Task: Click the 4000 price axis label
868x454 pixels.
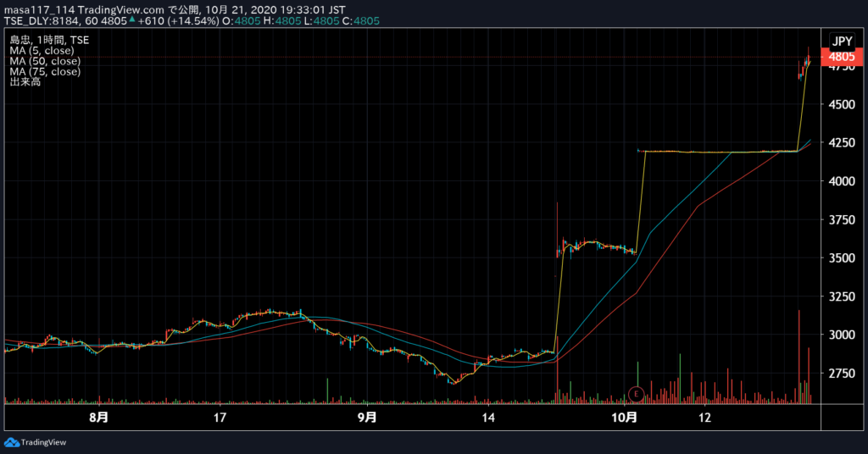Action: [x=842, y=181]
